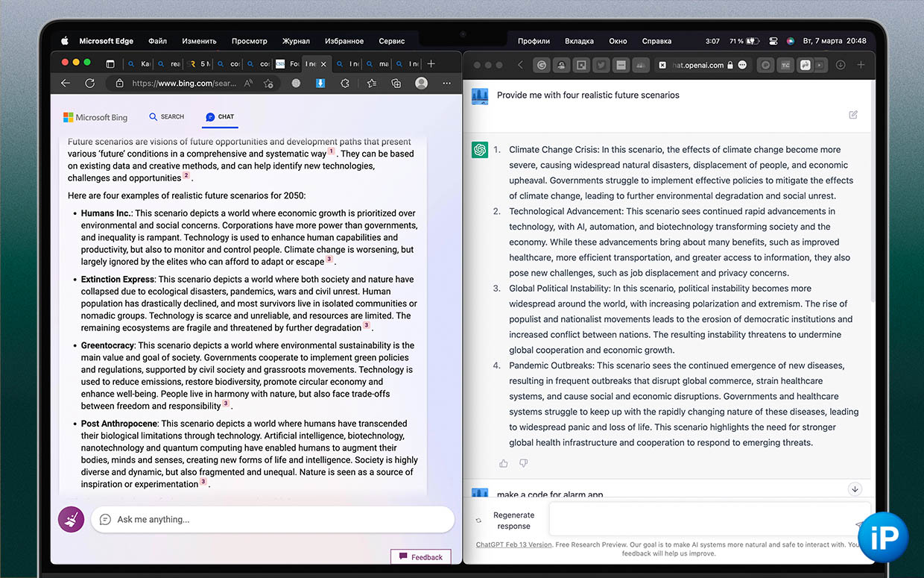Open a new Safari tab with the plus icon
The image size is (924, 578).
click(861, 65)
